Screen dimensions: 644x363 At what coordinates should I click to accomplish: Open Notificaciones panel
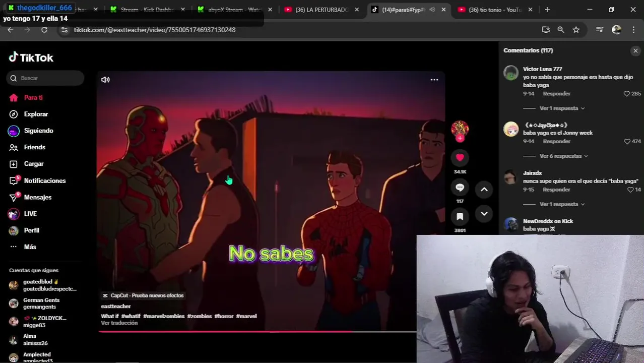[x=44, y=181]
